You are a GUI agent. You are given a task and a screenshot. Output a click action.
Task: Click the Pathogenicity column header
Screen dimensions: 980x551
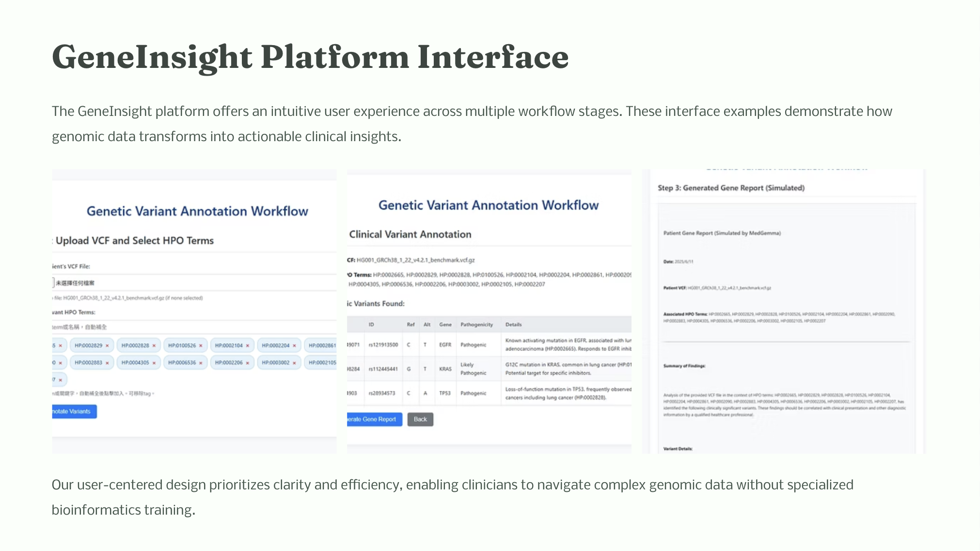pyautogui.click(x=476, y=324)
